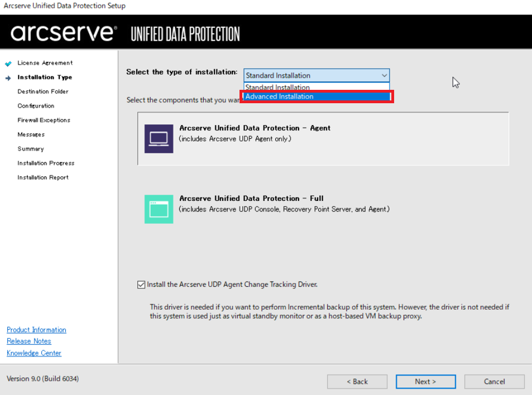This screenshot has height=395, width=532.
Task: Click the Configuration step
Action: tap(36, 106)
